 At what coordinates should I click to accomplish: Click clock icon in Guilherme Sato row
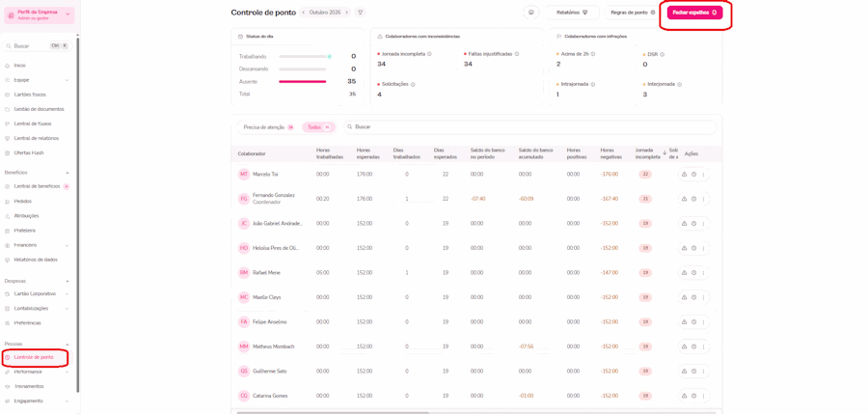[x=693, y=371]
